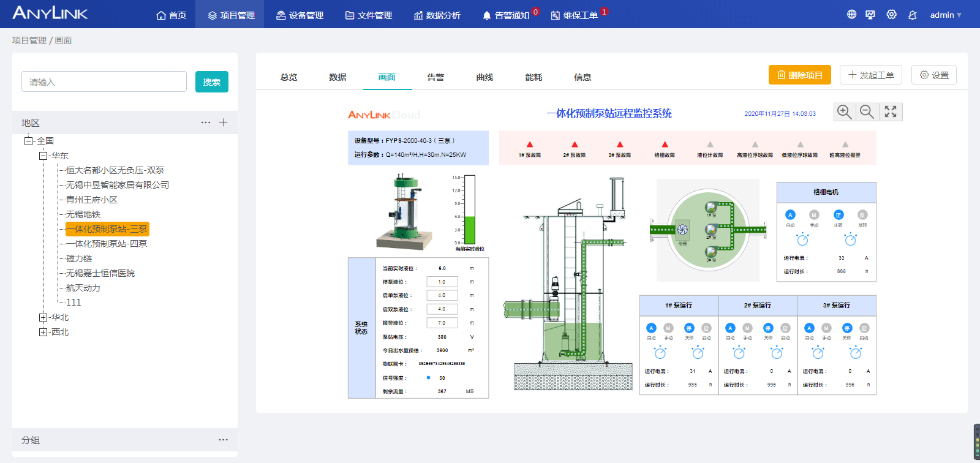The image size is (980, 463).
Task: Open 设备管理 in the top navigation
Action: tap(300, 15)
